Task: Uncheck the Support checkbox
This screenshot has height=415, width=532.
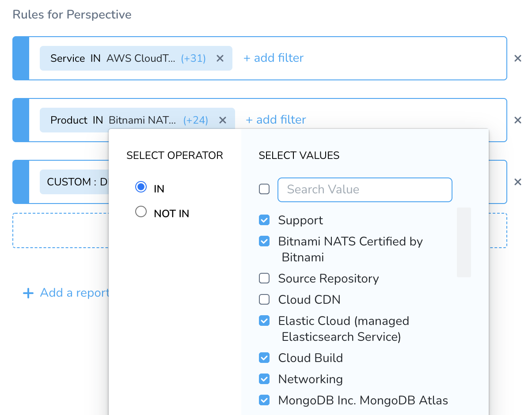Action: click(264, 220)
